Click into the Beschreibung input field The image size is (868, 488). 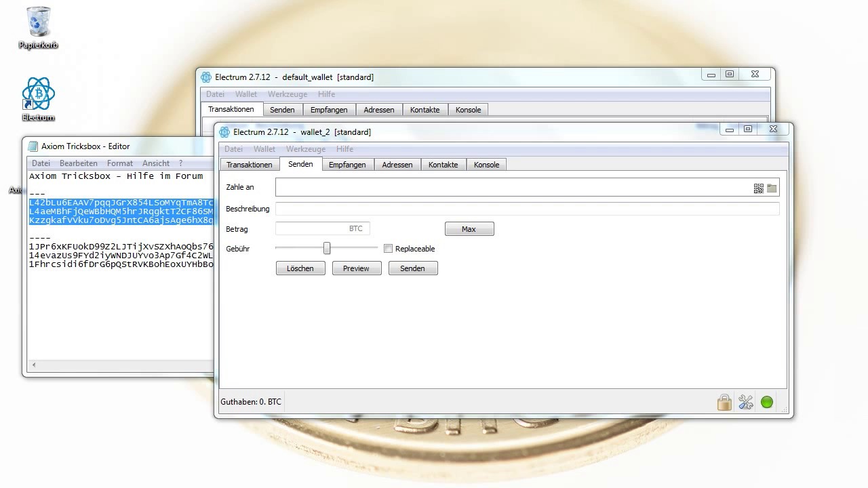528,209
